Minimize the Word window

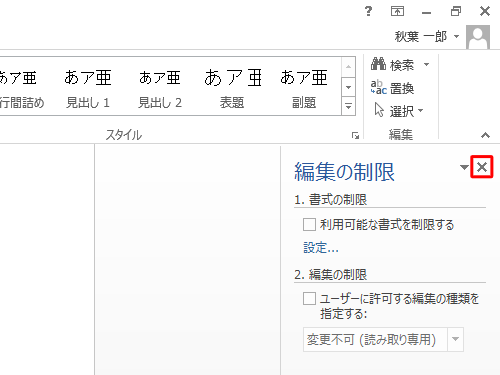tap(426, 12)
